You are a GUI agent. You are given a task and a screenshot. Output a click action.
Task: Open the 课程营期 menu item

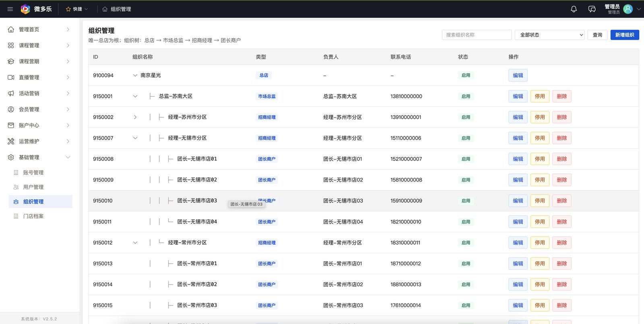click(x=39, y=61)
